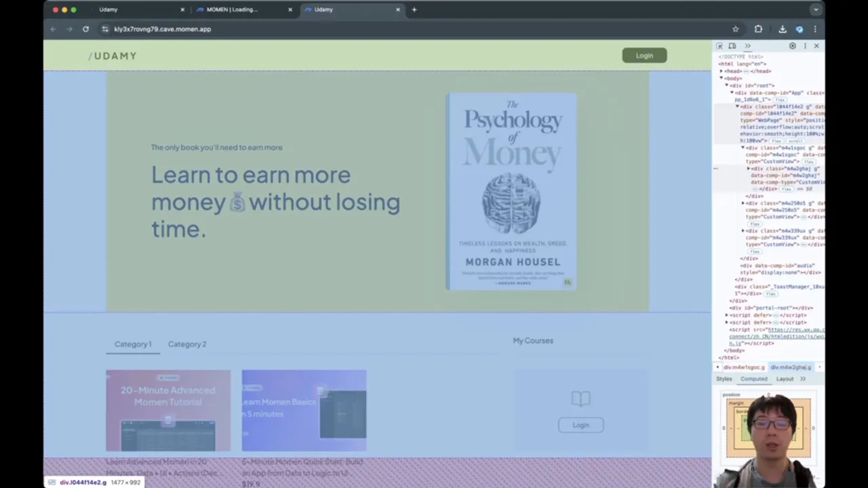The width and height of the screenshot is (868, 488).
Task: Collapse the m4w1sgoc div node
Action: point(743,148)
